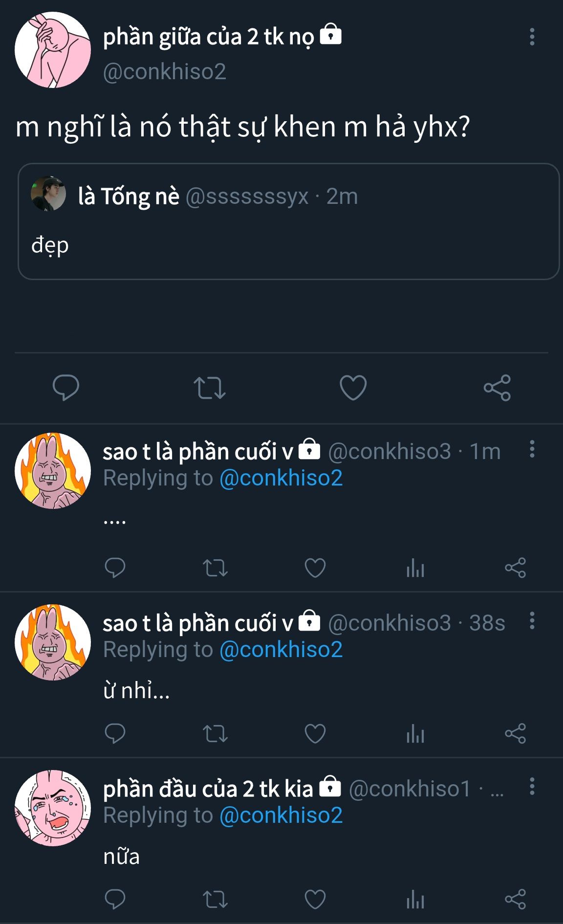This screenshot has width=563, height=924.
Task: Like the "...." reply tweet
Action: pos(315,568)
